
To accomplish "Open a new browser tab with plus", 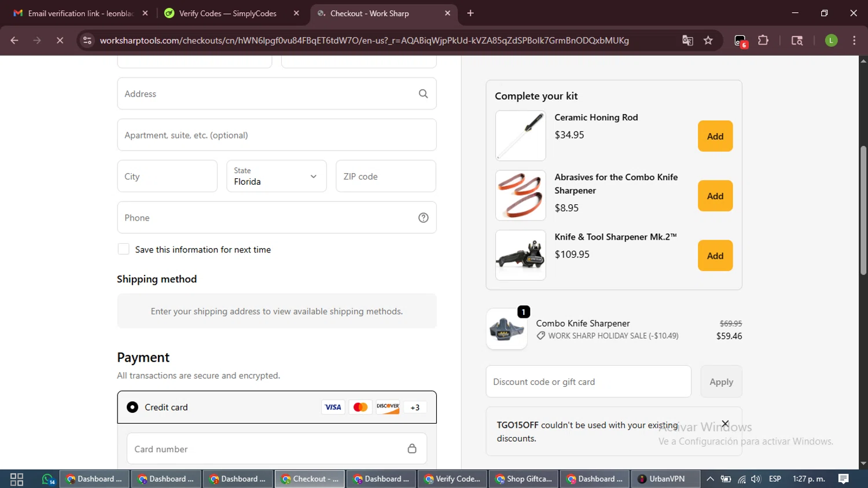I will click(470, 13).
